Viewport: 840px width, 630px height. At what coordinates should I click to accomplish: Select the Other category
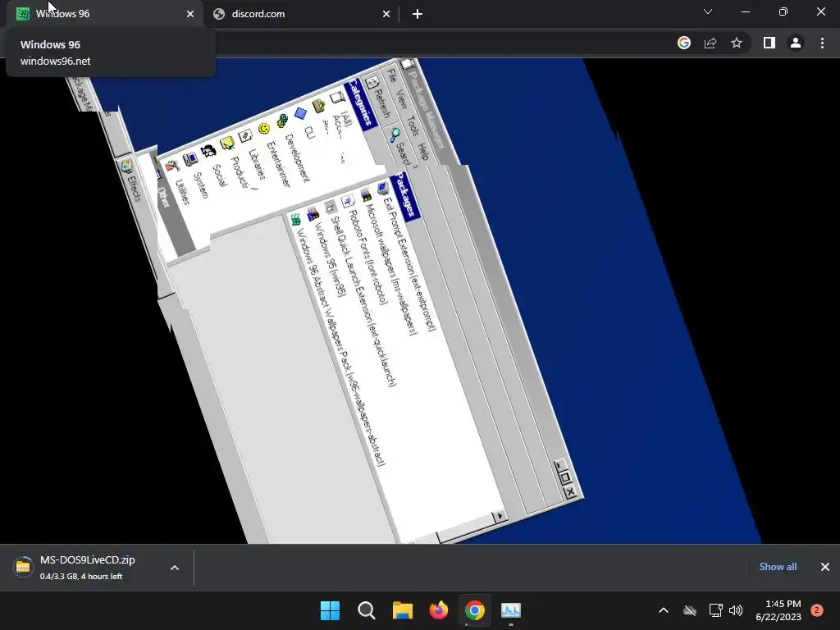[164, 197]
